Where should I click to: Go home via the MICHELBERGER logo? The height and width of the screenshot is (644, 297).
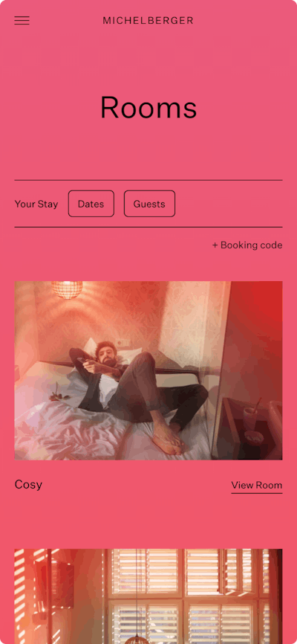point(148,21)
